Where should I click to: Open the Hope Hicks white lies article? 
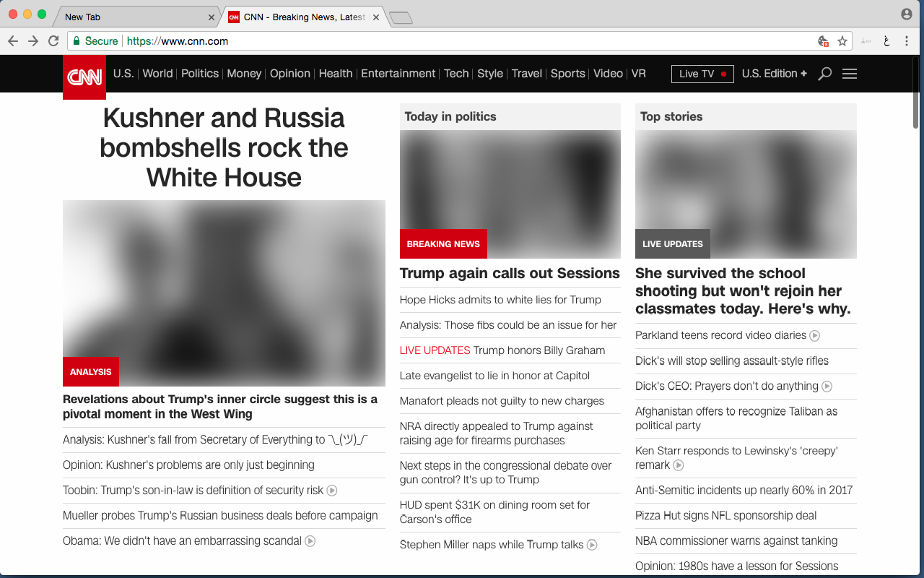click(500, 300)
